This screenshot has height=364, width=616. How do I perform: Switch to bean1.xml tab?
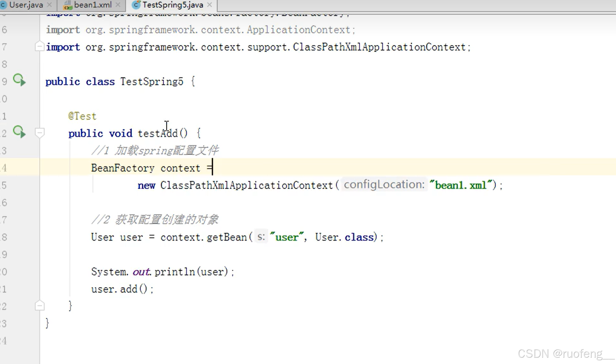(x=93, y=5)
